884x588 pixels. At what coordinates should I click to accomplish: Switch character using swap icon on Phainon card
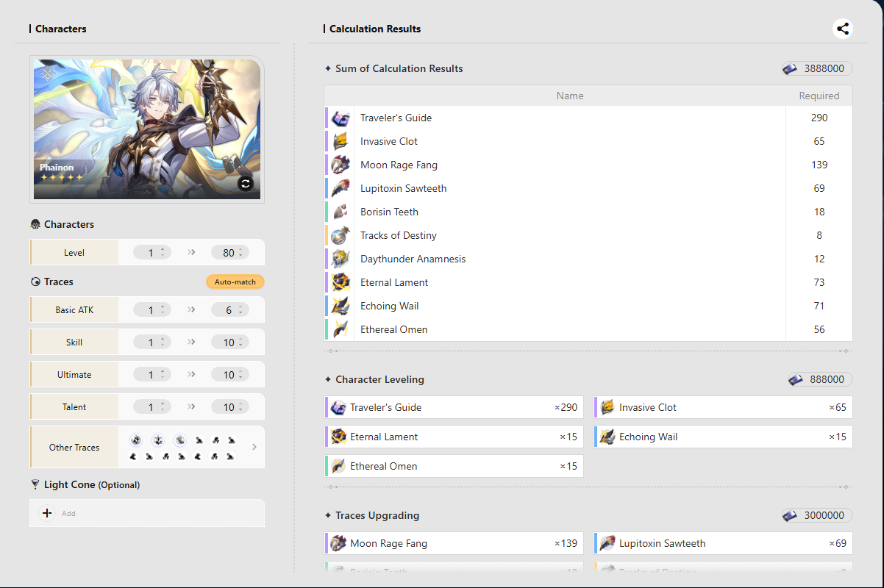point(246,184)
